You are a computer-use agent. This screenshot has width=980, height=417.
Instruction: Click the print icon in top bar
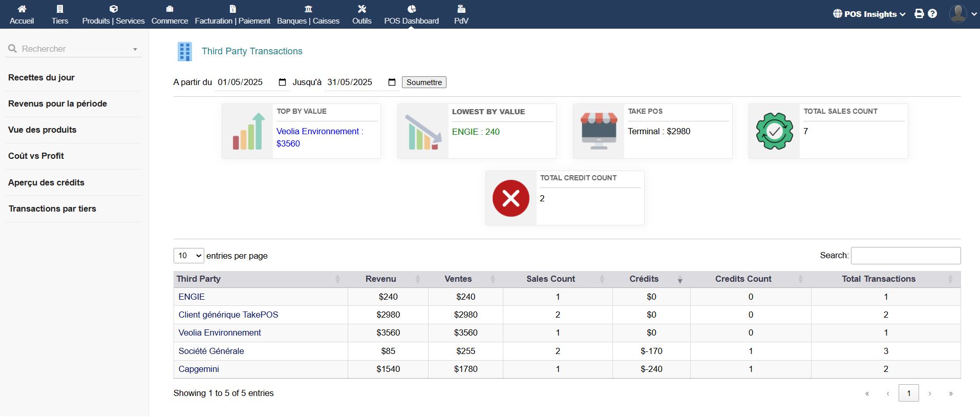(x=919, y=14)
